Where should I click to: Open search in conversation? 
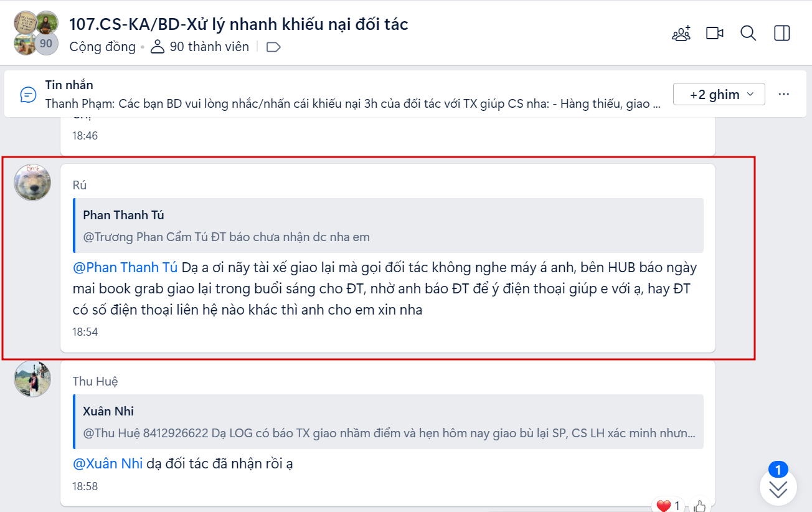[x=748, y=33]
